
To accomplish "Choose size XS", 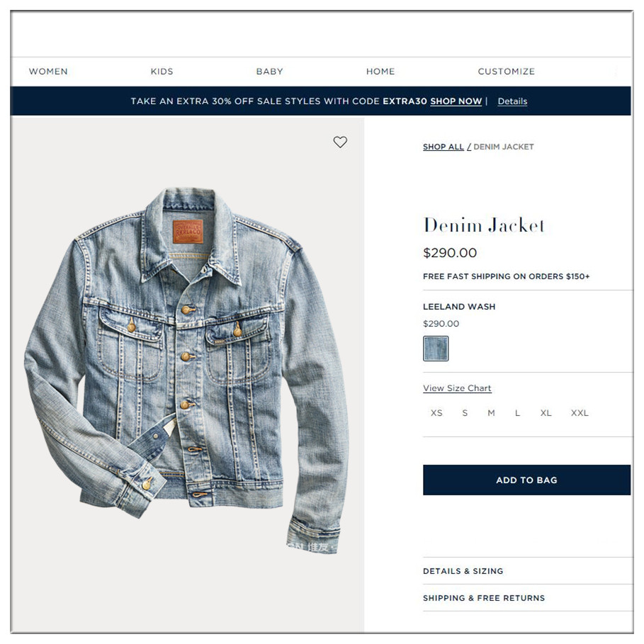I will coord(436,413).
